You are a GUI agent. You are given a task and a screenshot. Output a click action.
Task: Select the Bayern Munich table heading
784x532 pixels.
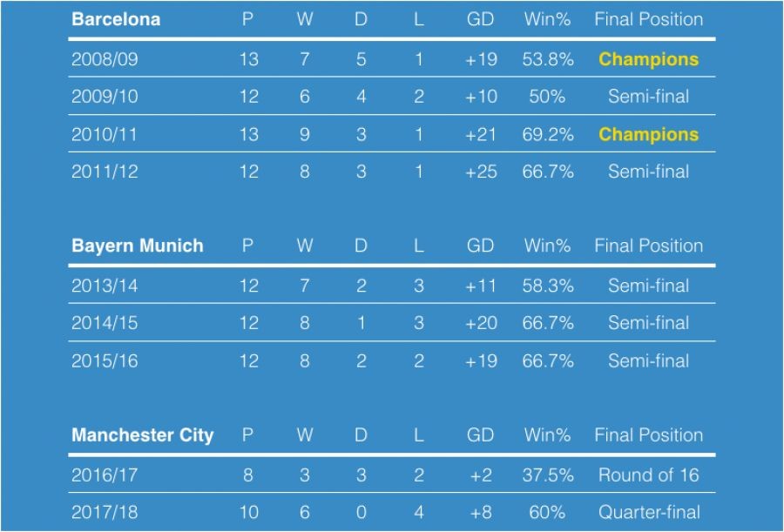coord(138,246)
